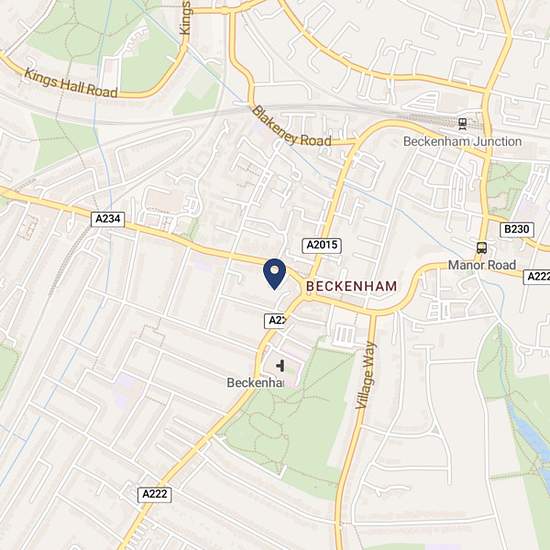
Task: Click the A2015 road shield
Action: (322, 245)
